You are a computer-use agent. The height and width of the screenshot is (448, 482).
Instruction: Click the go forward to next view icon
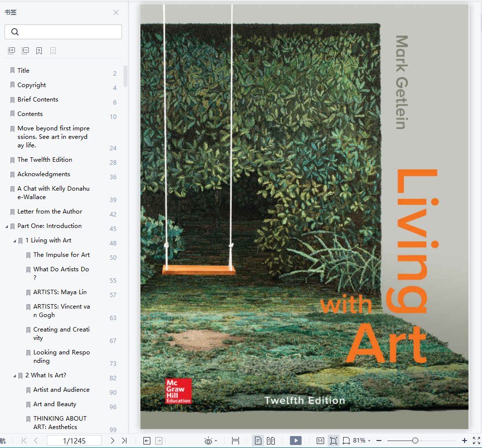(x=159, y=441)
